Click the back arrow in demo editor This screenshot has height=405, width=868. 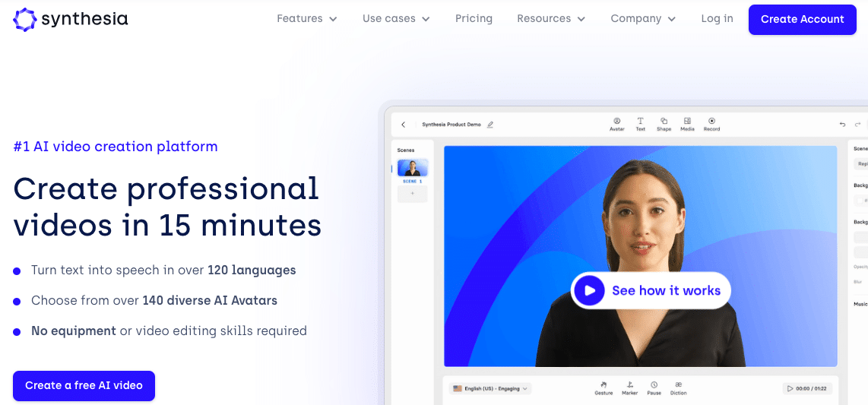pos(403,125)
